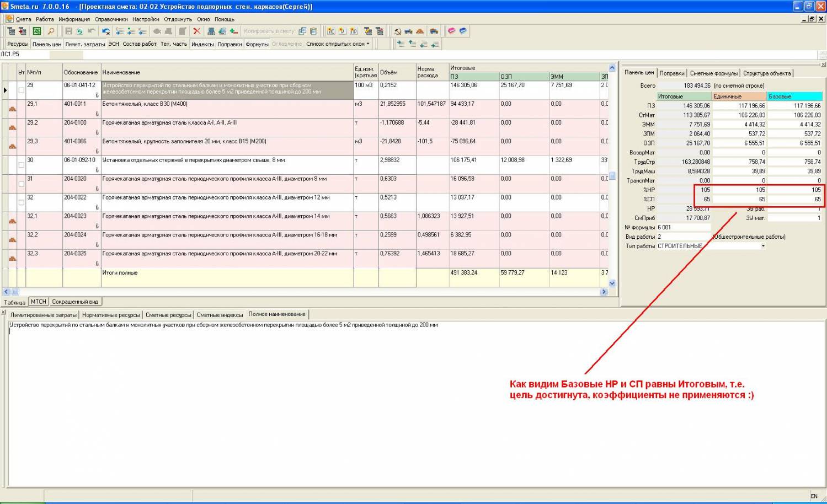The image size is (827, 504).
Task: Click the brick pile materials icon in toolbar
Action: [420, 31]
